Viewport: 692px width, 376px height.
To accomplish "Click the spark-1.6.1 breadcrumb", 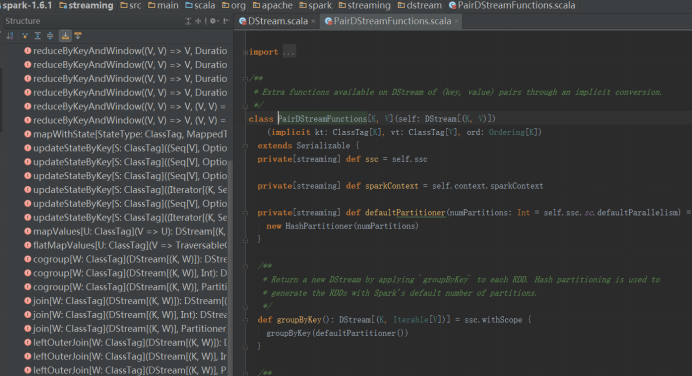I will pos(26,5).
